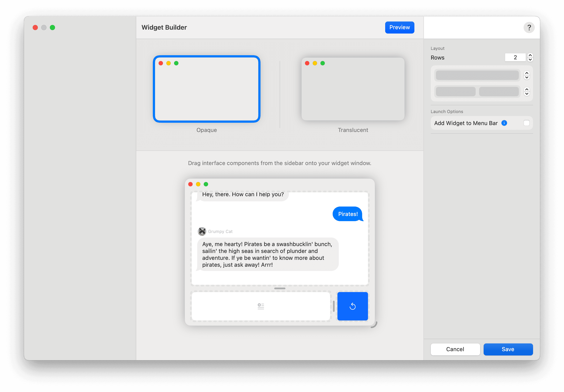Click the Cancel button
This screenshot has width=564, height=392.
(455, 349)
